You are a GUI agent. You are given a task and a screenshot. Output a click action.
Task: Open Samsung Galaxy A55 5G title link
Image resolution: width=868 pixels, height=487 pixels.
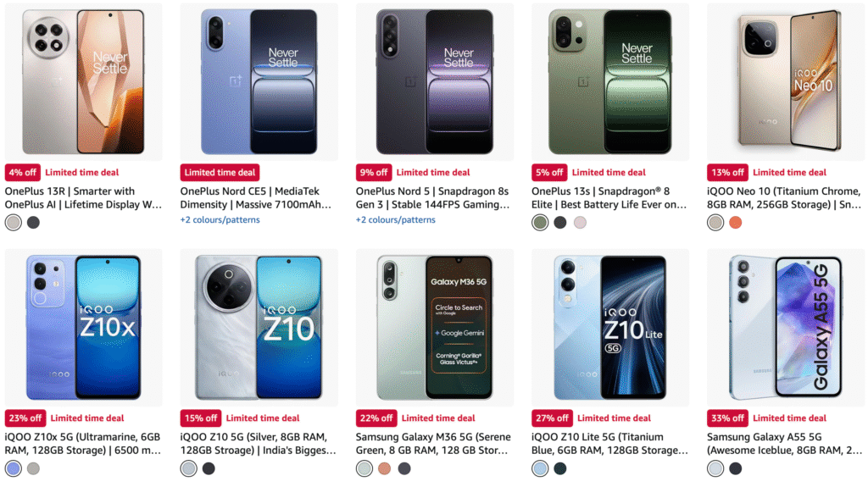[x=784, y=443]
